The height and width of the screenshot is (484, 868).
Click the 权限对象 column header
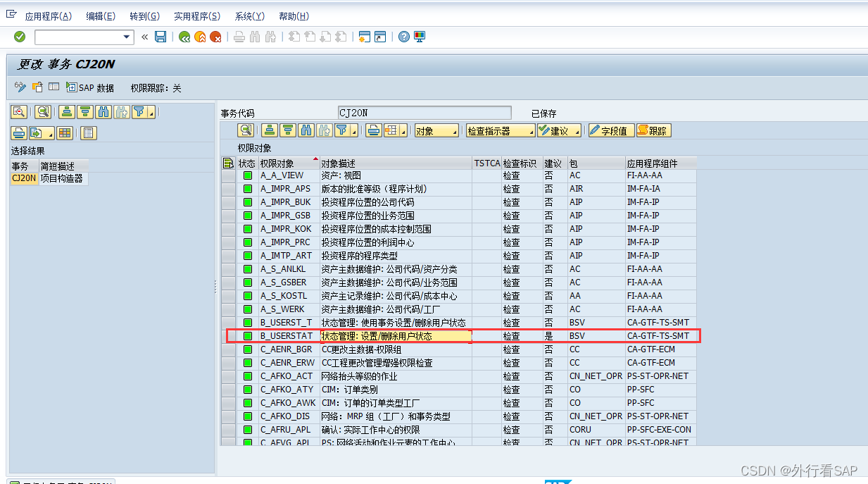point(289,163)
